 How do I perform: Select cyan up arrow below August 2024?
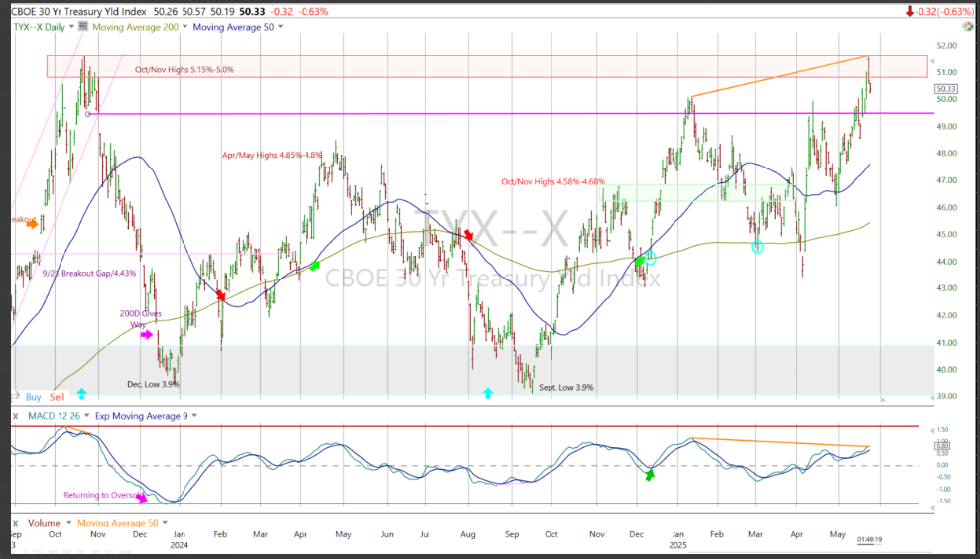point(487,392)
